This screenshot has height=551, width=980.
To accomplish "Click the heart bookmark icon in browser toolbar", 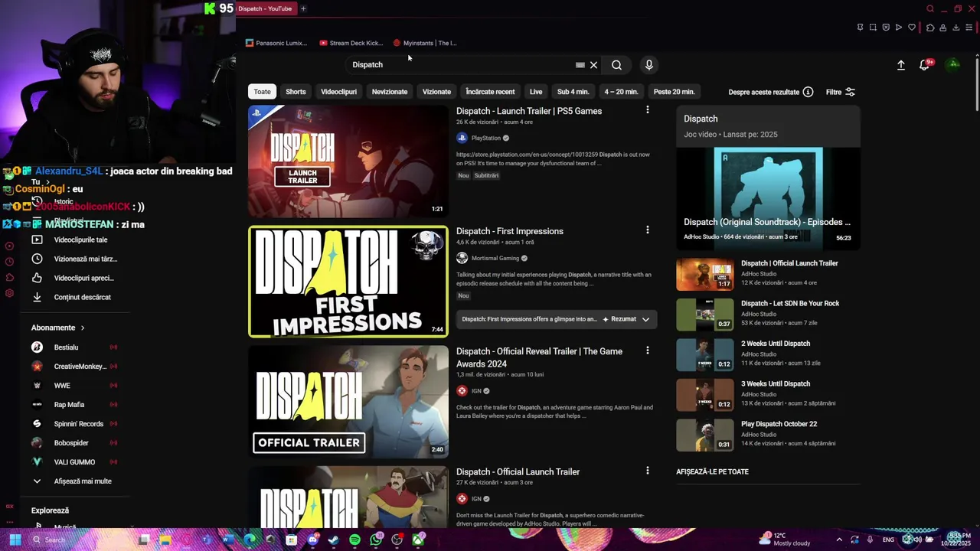I will click(912, 28).
